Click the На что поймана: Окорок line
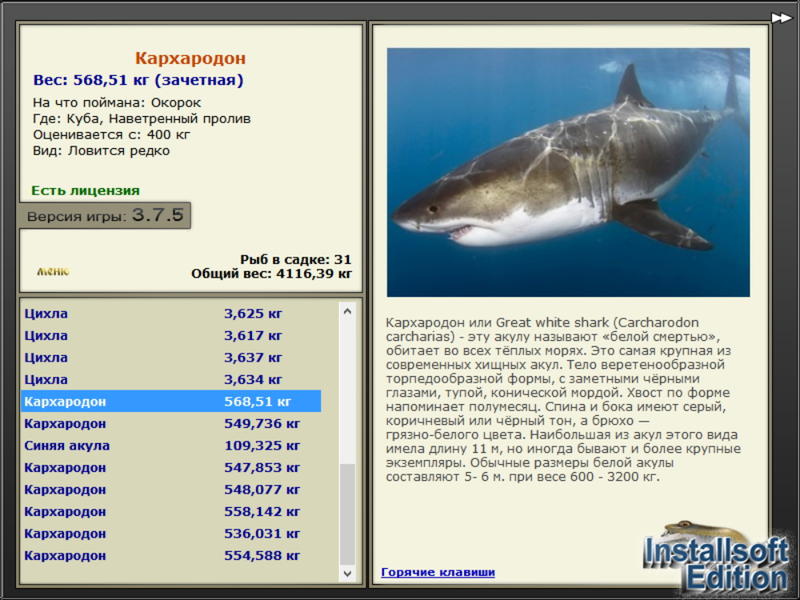The width and height of the screenshot is (800, 600). click(x=117, y=103)
